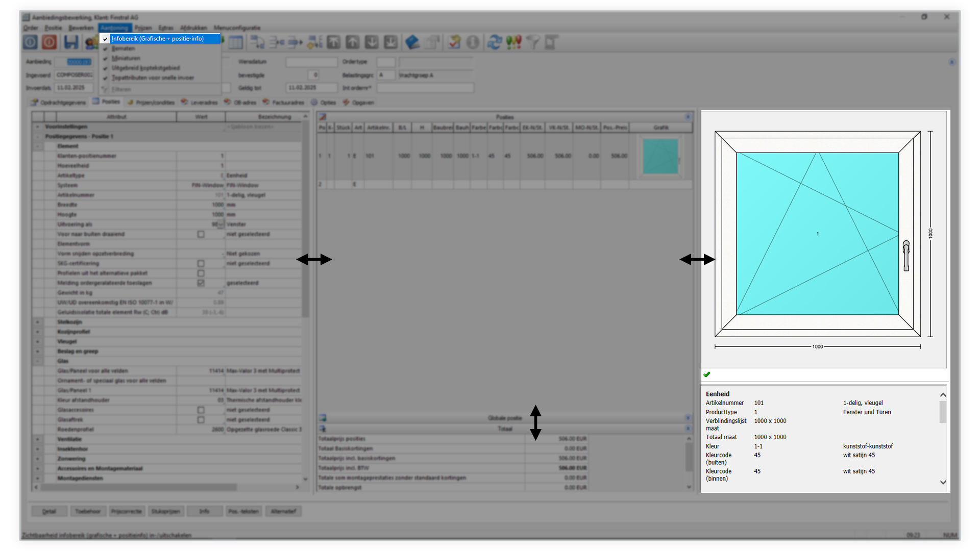The height and width of the screenshot is (551, 980).
Task: Click the attribute table horizontal scrollbar
Action: pyautogui.click(x=139, y=488)
